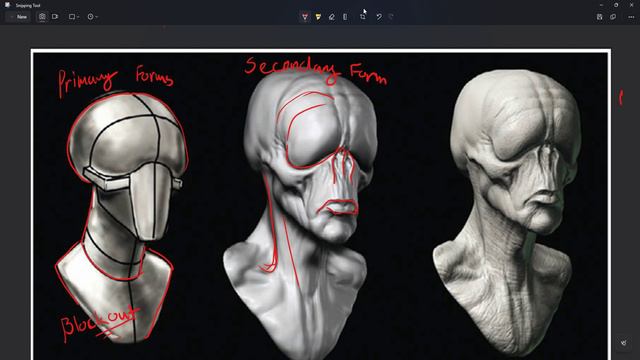Click the Snipping Tool app icon in title bar
Viewport: 640px width, 360px height.
point(7,5)
